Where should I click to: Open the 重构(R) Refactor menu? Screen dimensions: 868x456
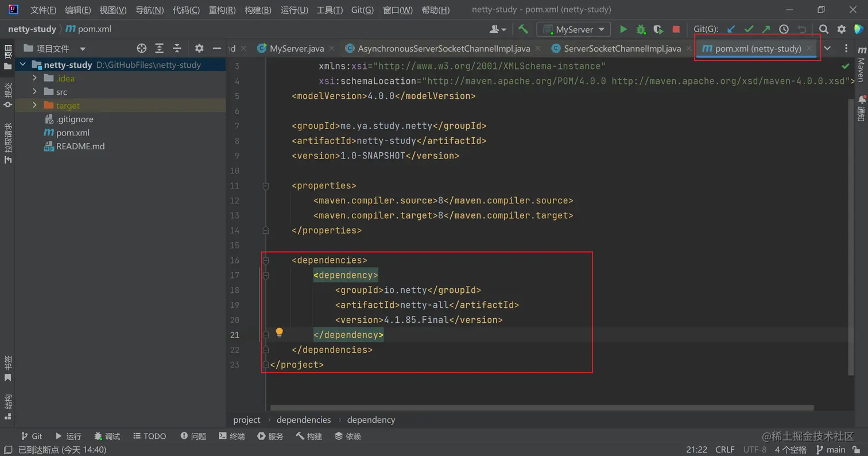[x=222, y=10]
